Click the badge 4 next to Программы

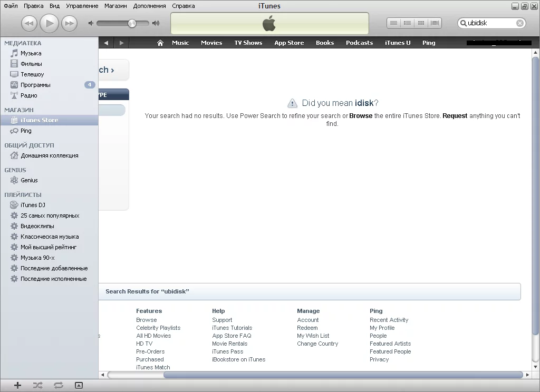coord(90,85)
